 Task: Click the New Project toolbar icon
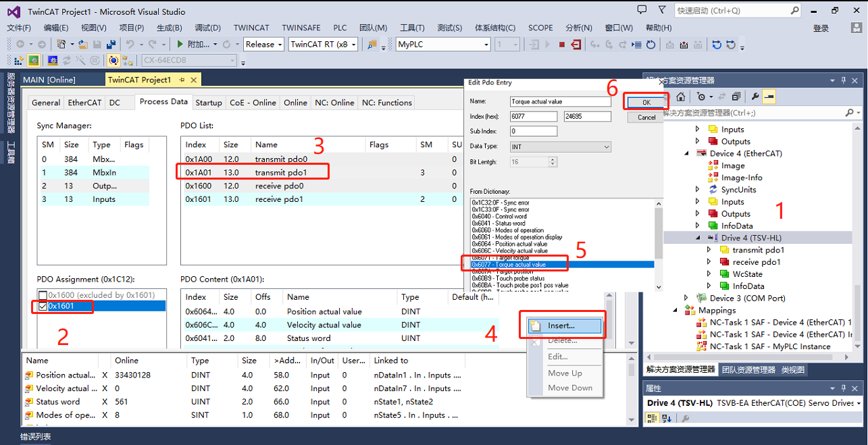(62, 44)
